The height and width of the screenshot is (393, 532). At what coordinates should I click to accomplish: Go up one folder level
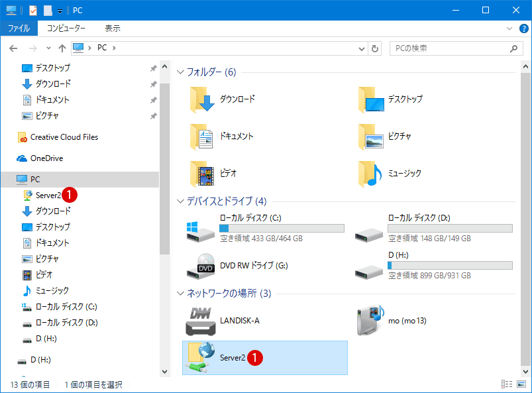click(62, 48)
